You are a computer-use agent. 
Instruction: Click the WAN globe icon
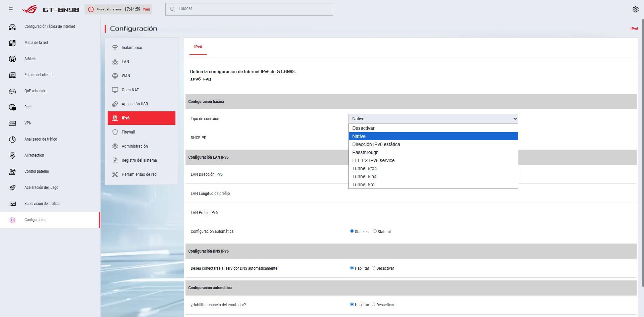point(115,76)
